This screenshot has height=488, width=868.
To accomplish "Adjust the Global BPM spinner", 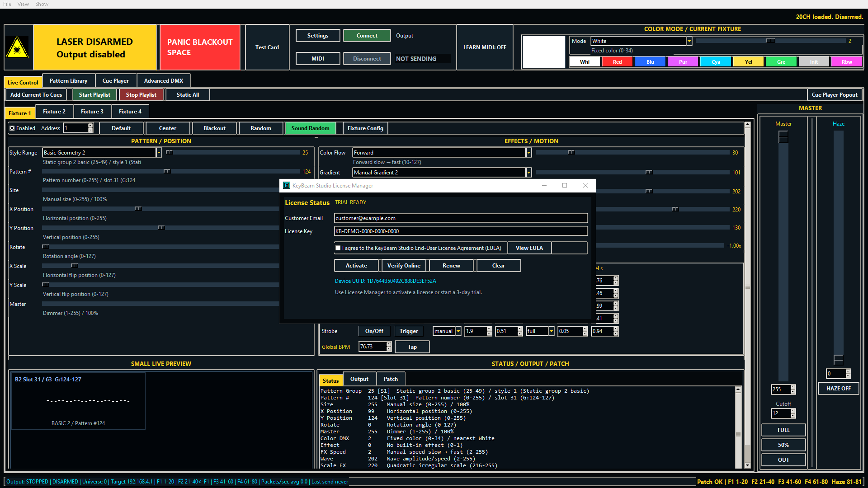I will tap(389, 347).
